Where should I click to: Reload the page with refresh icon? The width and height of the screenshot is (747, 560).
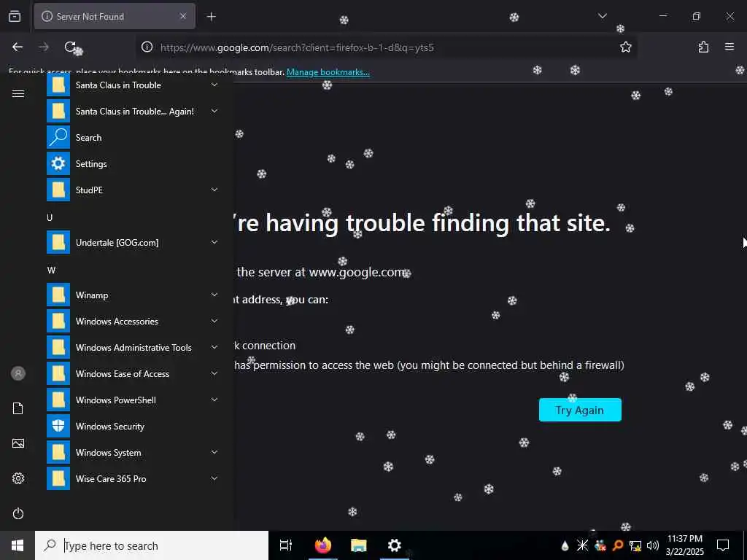click(x=70, y=47)
